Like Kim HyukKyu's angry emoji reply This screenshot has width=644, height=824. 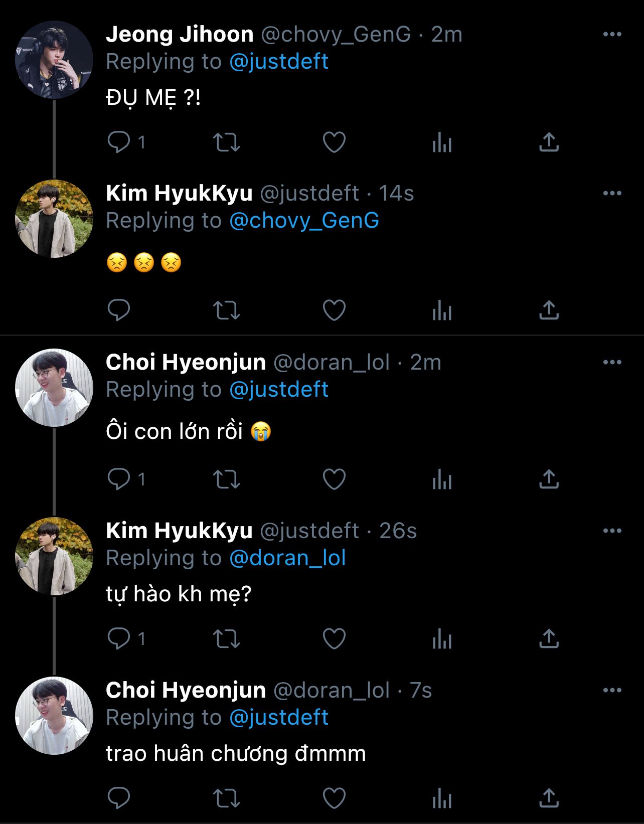[x=334, y=310]
